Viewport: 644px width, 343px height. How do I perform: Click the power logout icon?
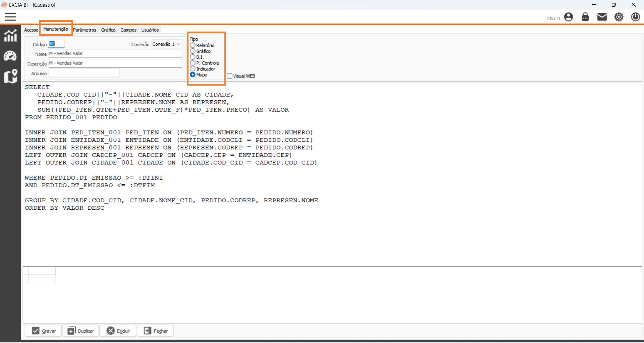(x=636, y=17)
